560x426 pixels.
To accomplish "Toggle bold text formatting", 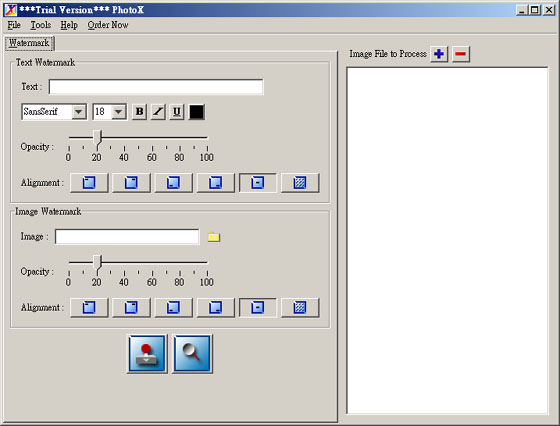I will pos(139,112).
